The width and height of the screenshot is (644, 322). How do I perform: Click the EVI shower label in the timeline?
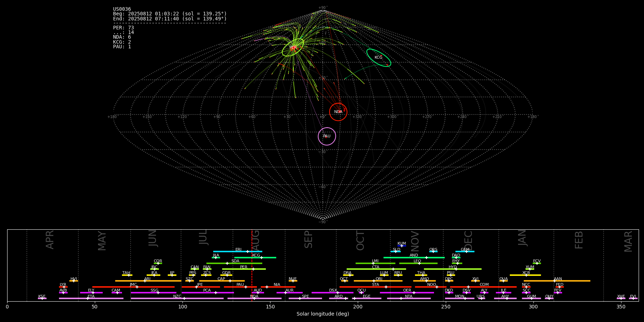tap(633, 297)
